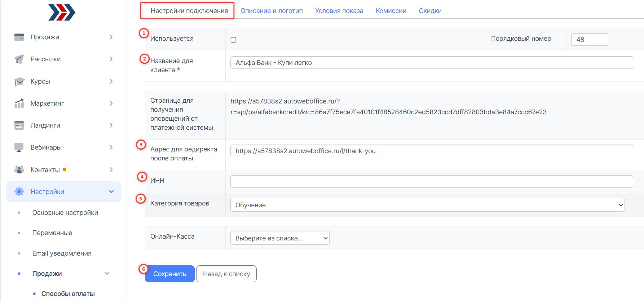
Task: Click the gear icon beside Настройки
Action: [x=19, y=191]
